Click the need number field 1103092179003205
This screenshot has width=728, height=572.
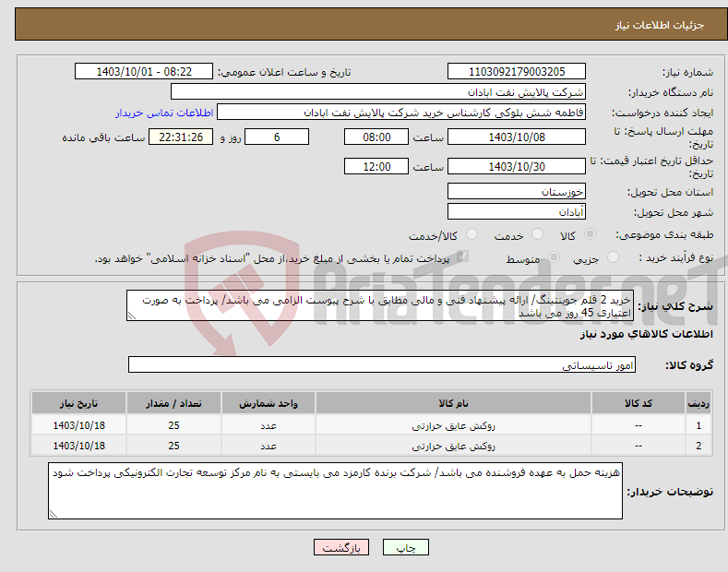[x=517, y=72]
